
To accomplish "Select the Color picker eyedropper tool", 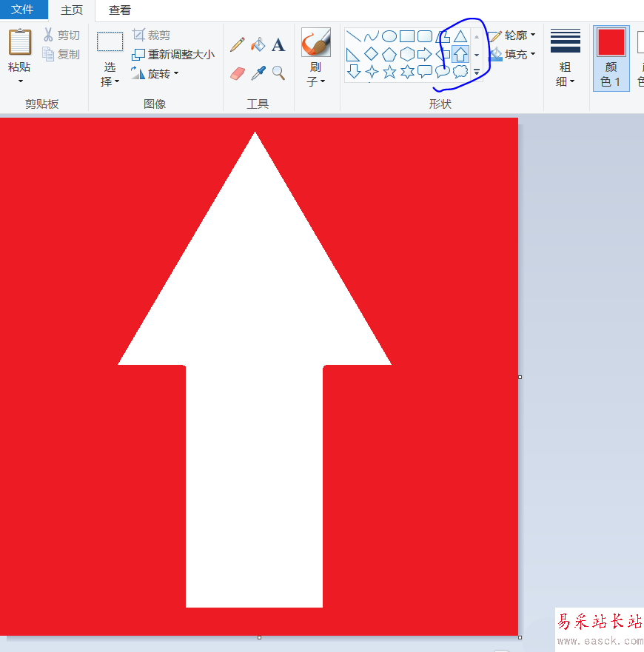I will coord(258,73).
